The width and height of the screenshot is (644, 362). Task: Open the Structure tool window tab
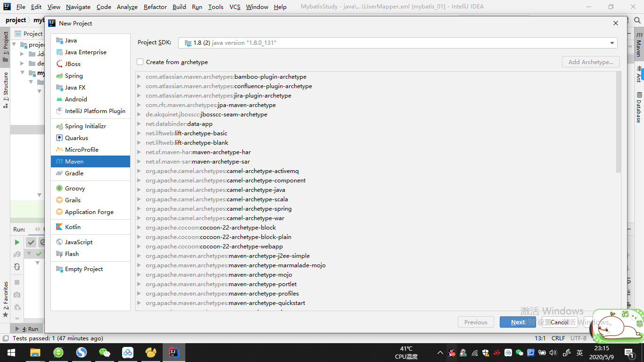(6, 90)
